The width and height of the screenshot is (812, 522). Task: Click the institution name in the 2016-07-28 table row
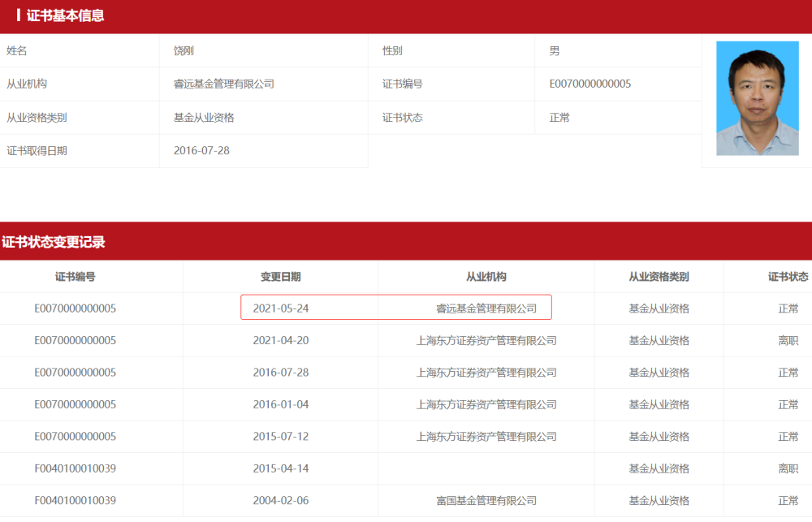click(x=486, y=373)
